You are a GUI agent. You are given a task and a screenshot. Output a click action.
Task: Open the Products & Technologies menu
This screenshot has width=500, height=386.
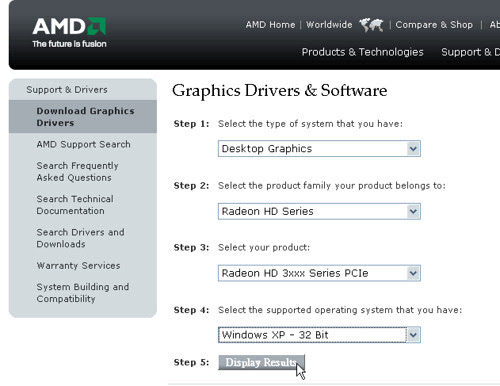click(362, 52)
